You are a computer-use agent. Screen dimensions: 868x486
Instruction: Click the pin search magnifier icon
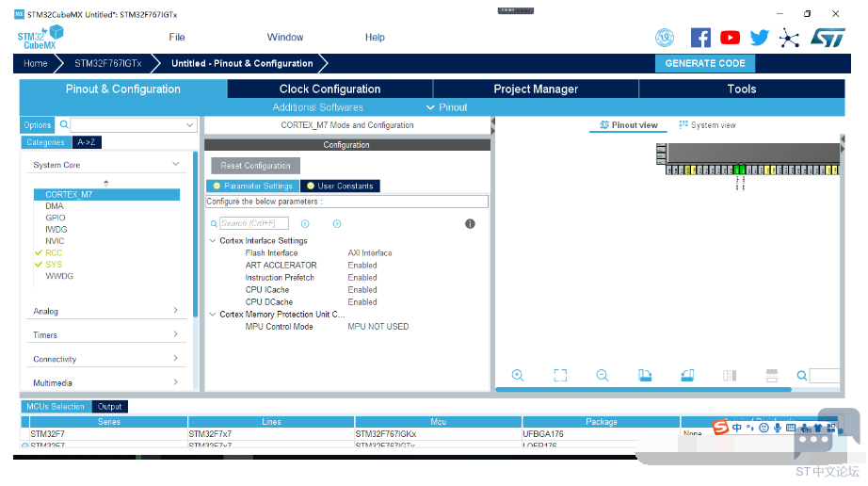pos(801,376)
